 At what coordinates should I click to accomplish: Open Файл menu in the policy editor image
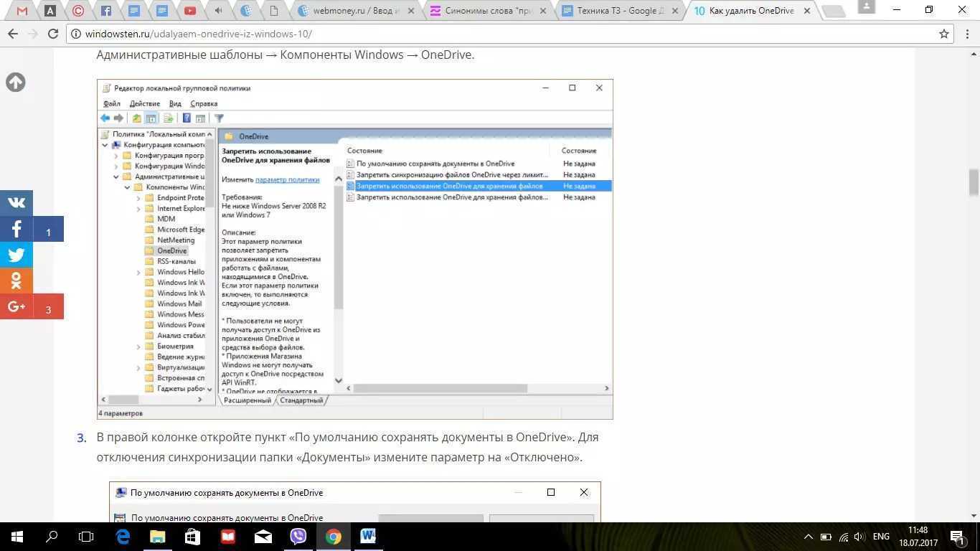[x=111, y=103]
